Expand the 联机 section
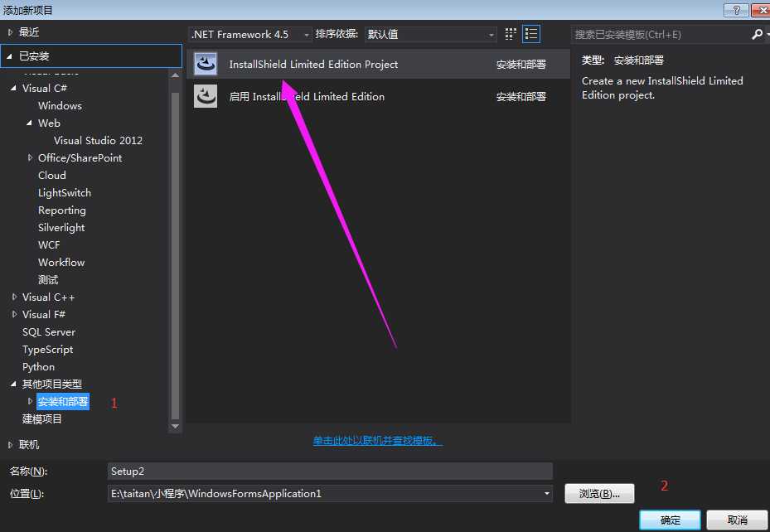Screen dimensions: 770x532 click(x=10, y=445)
